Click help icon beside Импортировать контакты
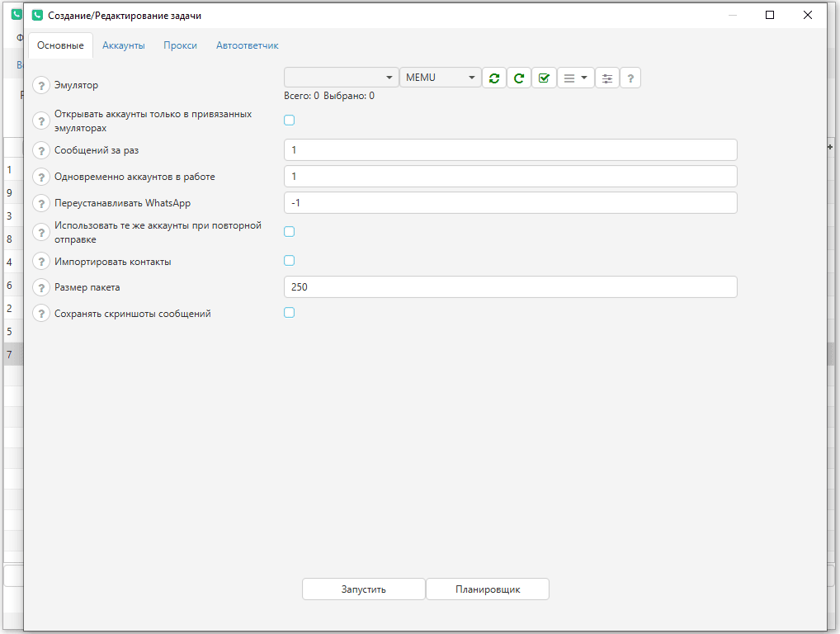 (41, 262)
